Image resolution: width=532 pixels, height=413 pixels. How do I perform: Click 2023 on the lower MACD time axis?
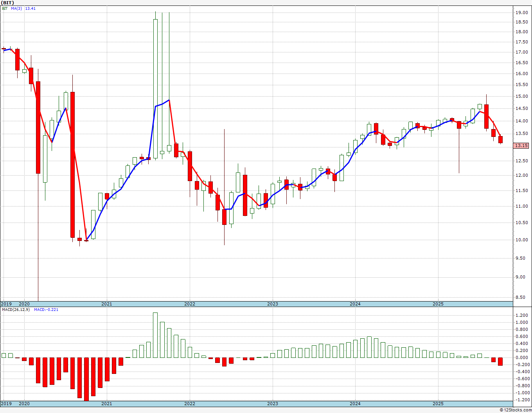[x=273, y=404]
